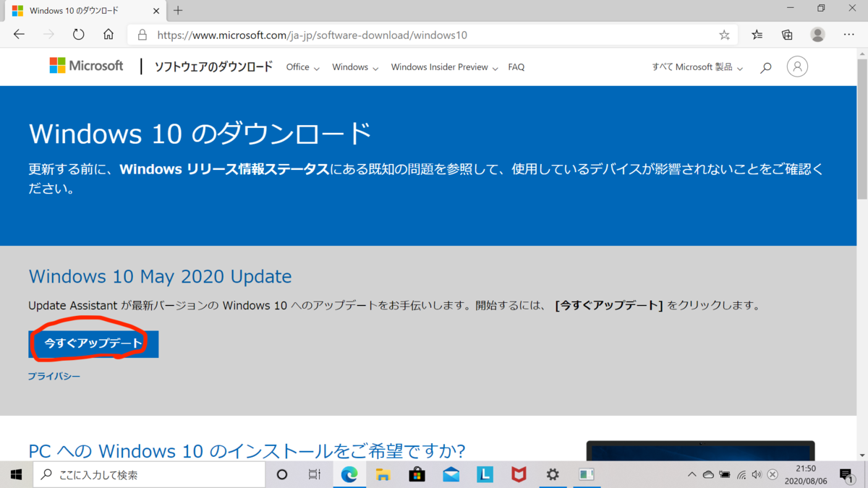
Task: Open the battery status tray icon
Action: click(725, 475)
